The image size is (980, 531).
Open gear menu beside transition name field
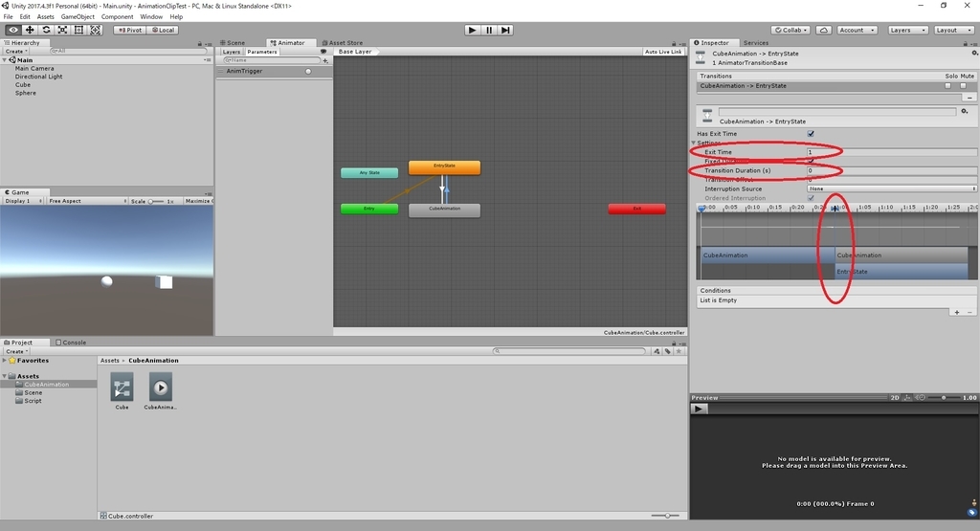(x=965, y=111)
